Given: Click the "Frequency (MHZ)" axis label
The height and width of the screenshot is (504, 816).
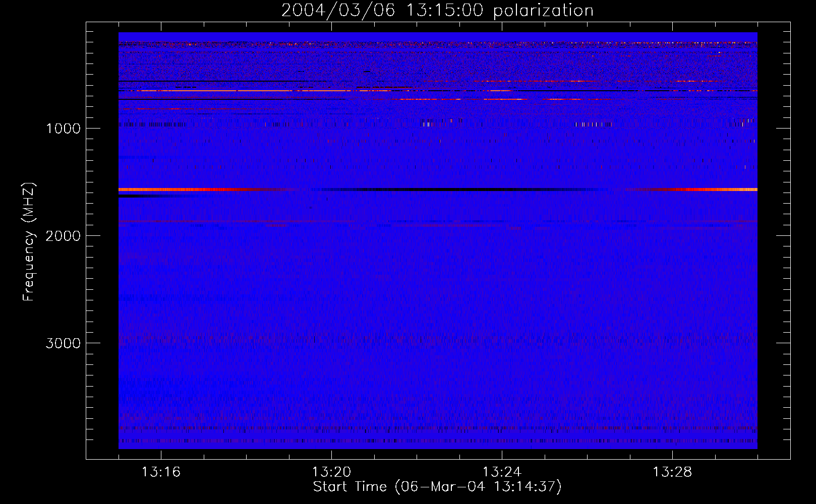Looking at the screenshot, I should click(x=29, y=242).
